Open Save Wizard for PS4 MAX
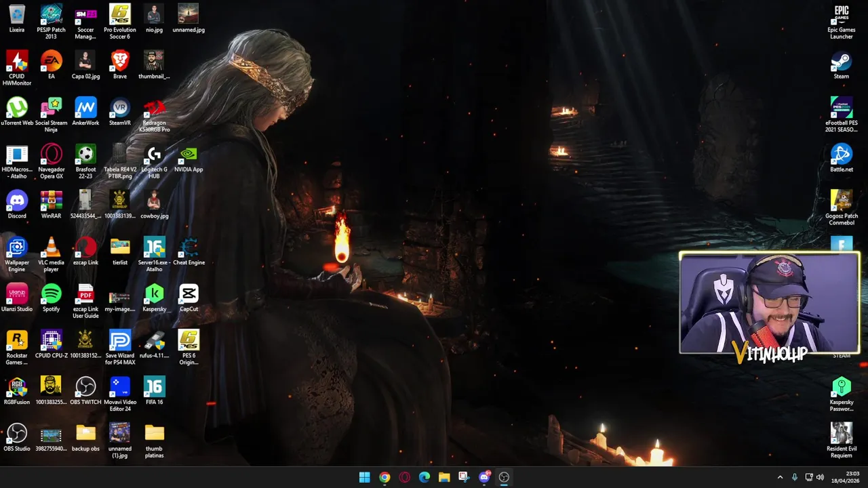Image resolution: width=868 pixels, height=488 pixels. 120,347
